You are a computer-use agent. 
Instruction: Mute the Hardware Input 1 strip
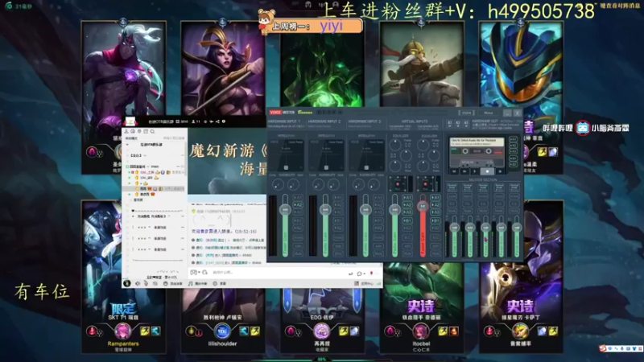click(298, 254)
